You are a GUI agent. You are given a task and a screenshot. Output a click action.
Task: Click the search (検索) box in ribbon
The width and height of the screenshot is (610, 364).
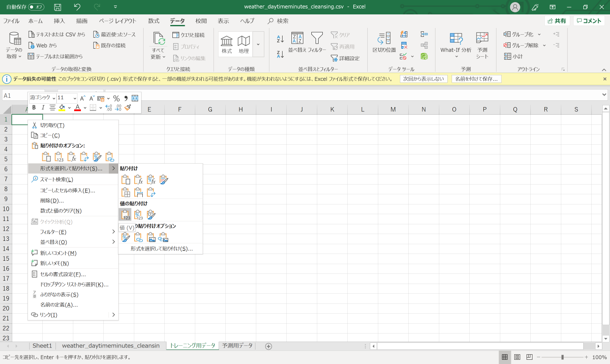(278, 21)
